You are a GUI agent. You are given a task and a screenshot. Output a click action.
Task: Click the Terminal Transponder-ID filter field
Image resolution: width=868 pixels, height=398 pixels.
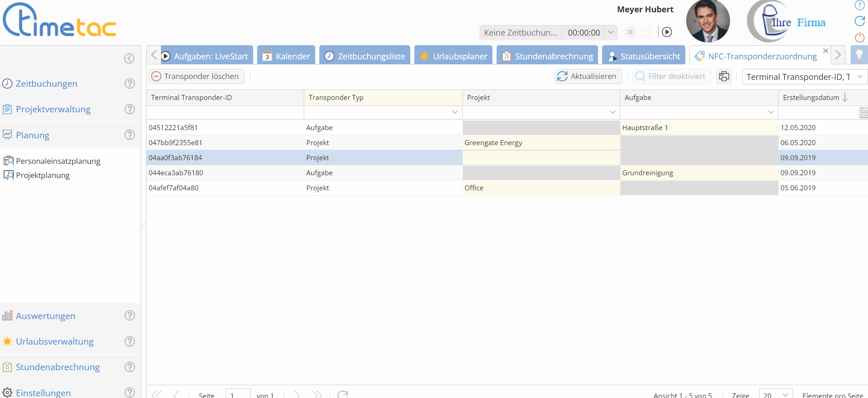(x=225, y=112)
